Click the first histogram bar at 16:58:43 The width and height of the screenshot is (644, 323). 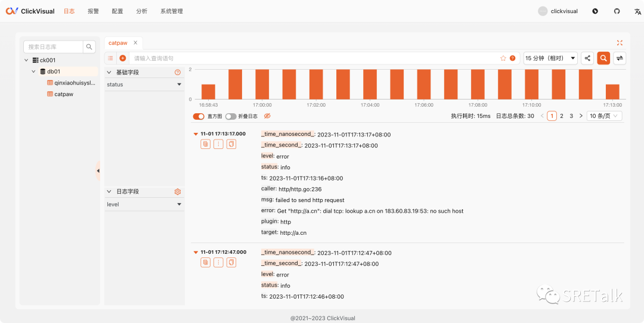(208, 92)
